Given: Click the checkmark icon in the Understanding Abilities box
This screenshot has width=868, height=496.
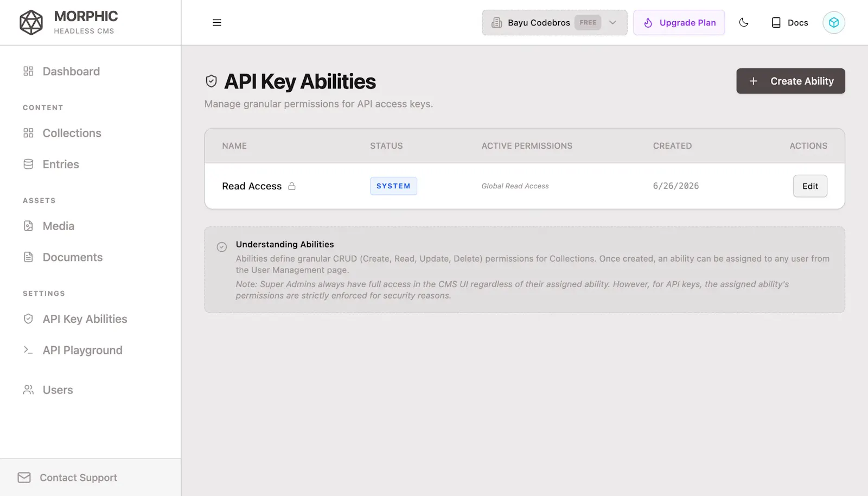Looking at the screenshot, I should (222, 247).
